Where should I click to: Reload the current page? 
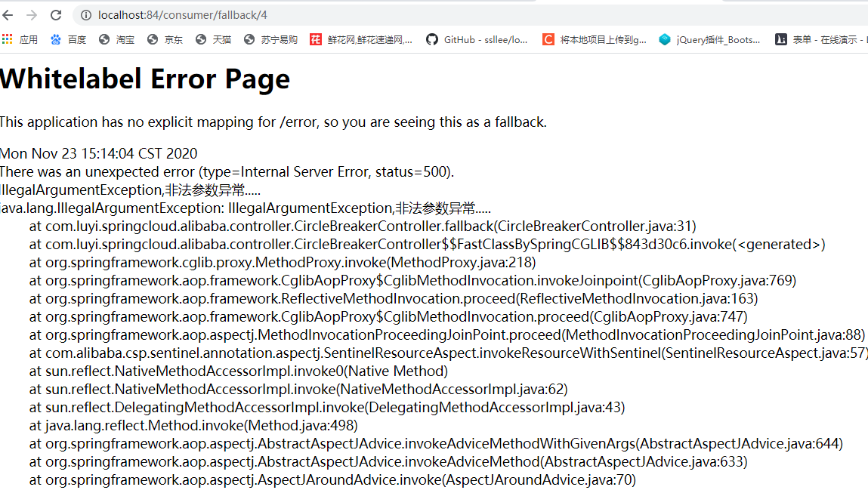click(56, 15)
